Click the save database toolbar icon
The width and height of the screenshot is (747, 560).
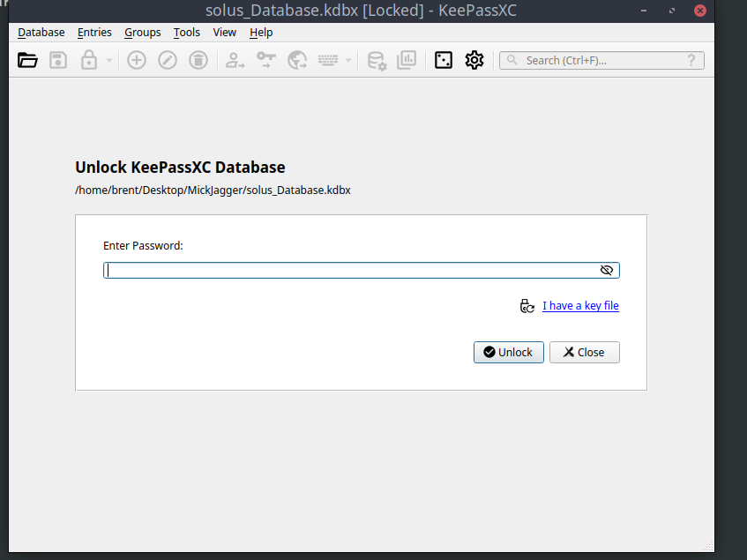pos(58,60)
